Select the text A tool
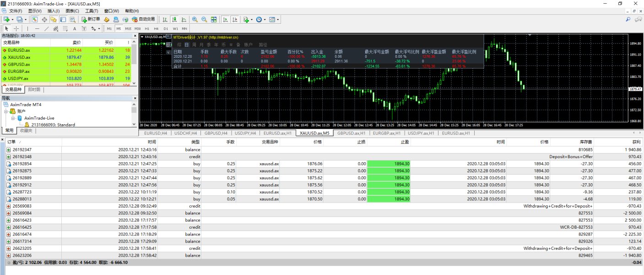This screenshot has height=275, width=644. tap(74, 28)
